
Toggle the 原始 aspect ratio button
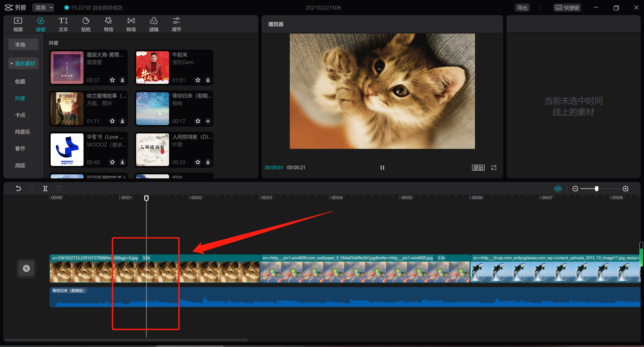pos(478,168)
